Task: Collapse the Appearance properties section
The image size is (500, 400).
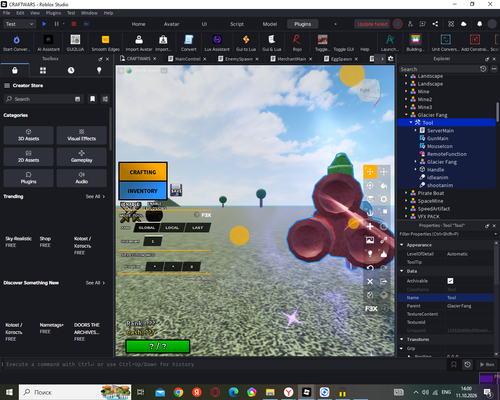Action: (x=402, y=245)
